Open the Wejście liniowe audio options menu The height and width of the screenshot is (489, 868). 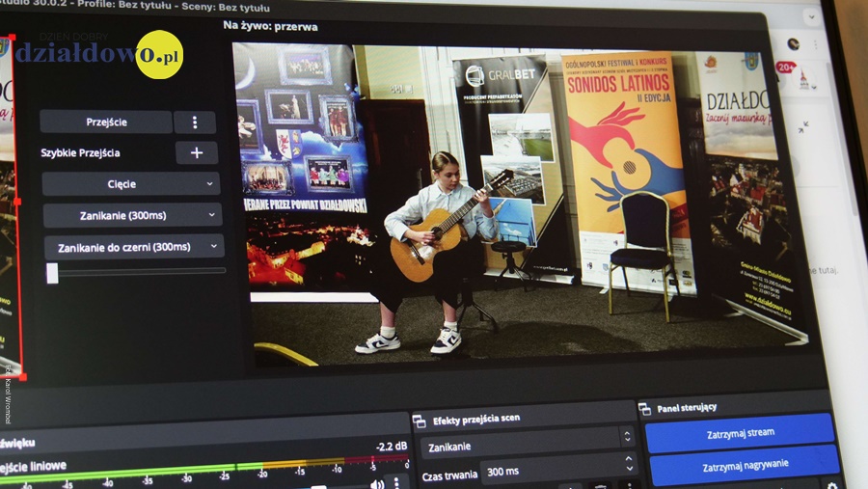point(396,483)
